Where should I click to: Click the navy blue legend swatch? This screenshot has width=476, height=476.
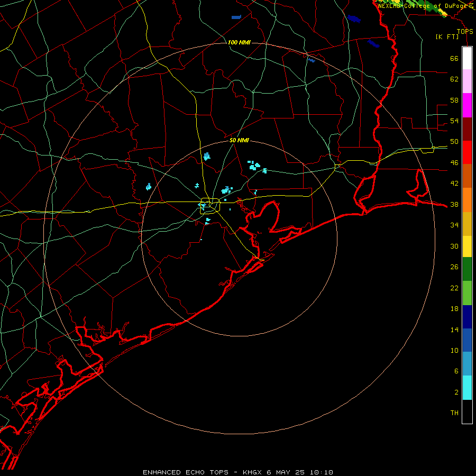pos(467,317)
